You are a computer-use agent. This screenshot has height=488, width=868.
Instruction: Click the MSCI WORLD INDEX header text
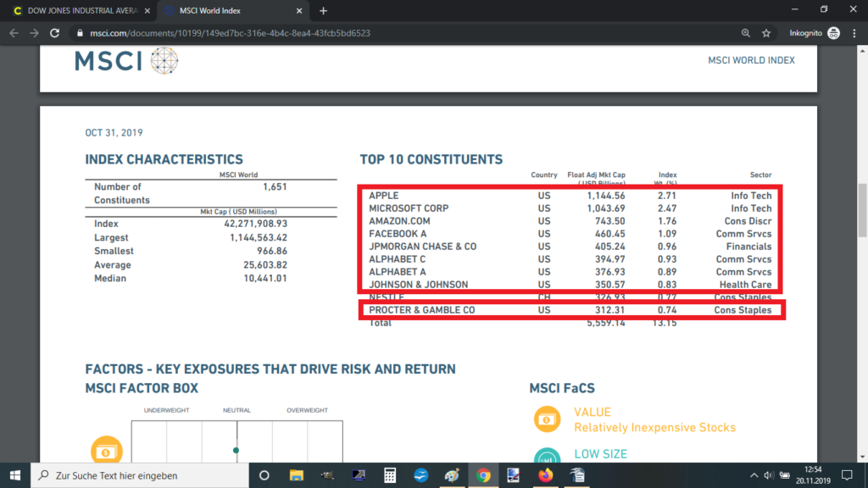(x=751, y=60)
